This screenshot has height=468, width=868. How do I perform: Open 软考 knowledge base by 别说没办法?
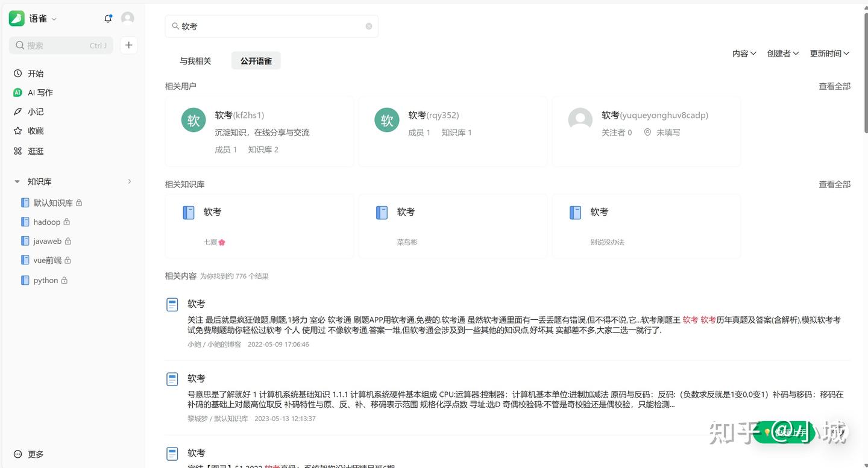tap(646, 226)
